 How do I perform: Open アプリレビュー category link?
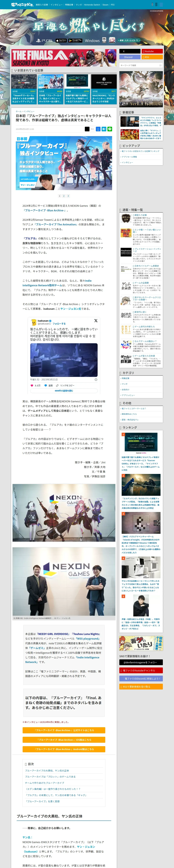[128, 395]
